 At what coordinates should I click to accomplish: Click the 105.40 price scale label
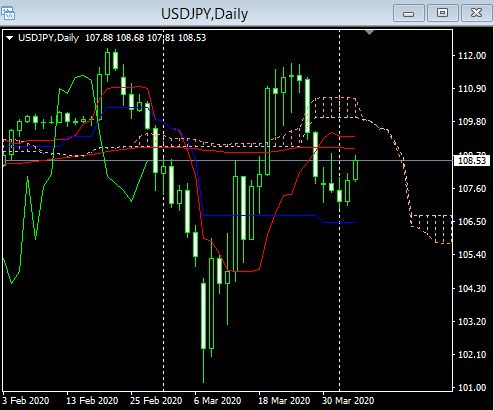pos(472,255)
